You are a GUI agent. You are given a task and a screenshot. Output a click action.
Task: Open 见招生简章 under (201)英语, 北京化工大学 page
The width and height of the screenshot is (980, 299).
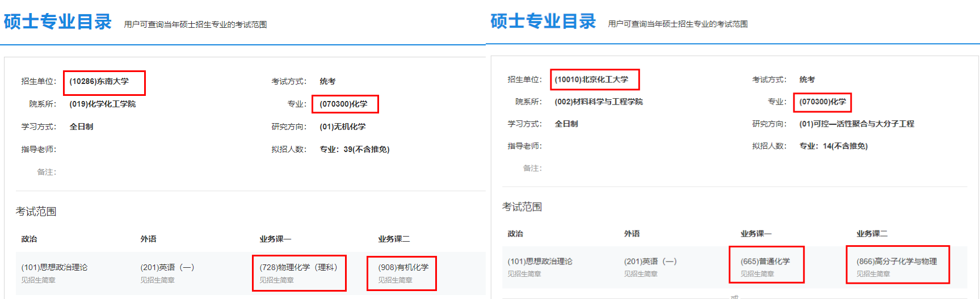pos(641,274)
